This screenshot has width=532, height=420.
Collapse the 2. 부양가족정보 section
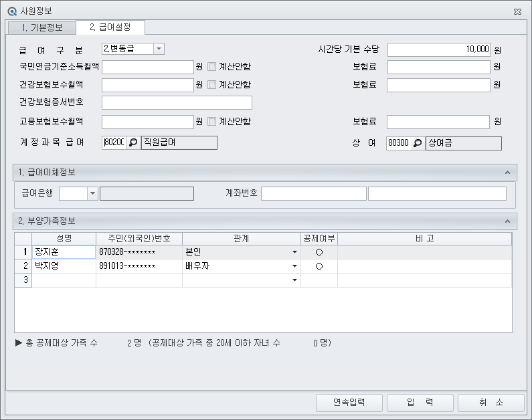point(507,221)
